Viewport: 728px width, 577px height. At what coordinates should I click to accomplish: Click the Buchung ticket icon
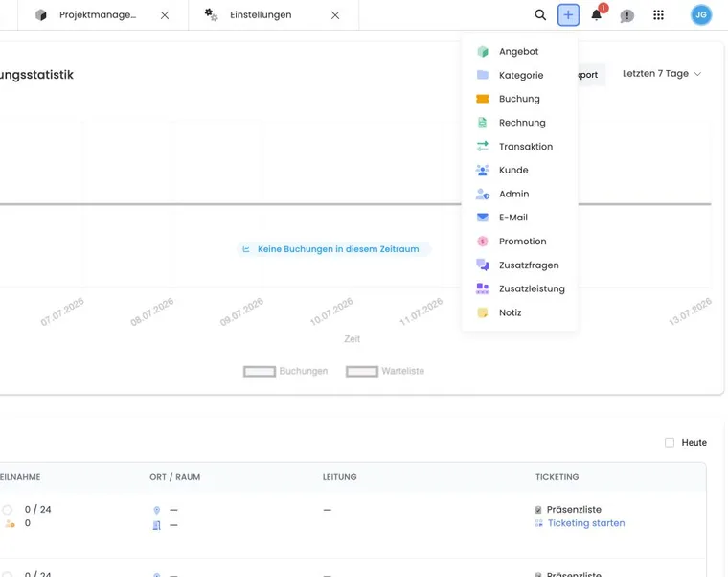pyautogui.click(x=483, y=99)
